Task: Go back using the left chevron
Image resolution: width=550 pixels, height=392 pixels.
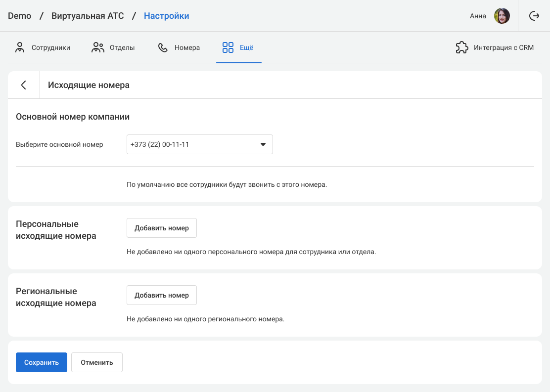Action: [24, 85]
